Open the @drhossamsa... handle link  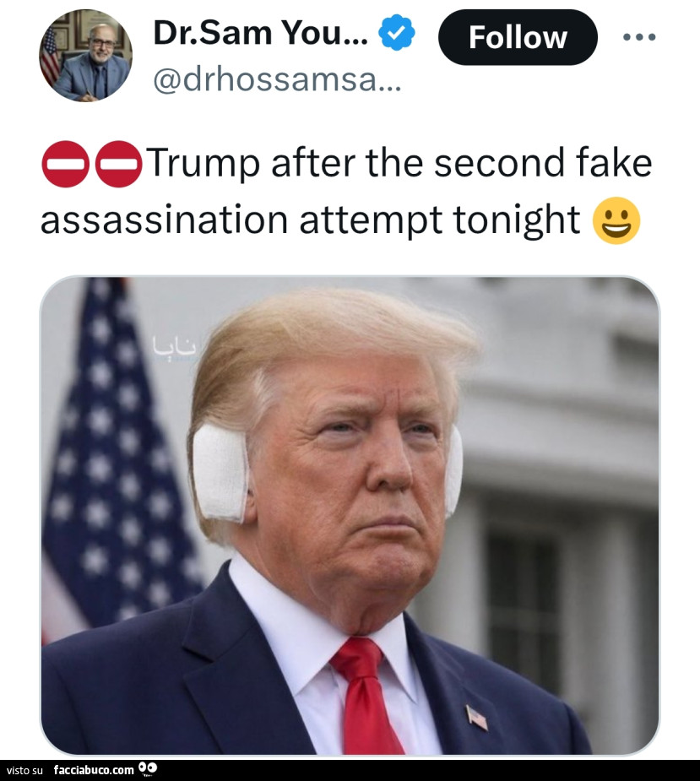pyautogui.click(x=277, y=79)
